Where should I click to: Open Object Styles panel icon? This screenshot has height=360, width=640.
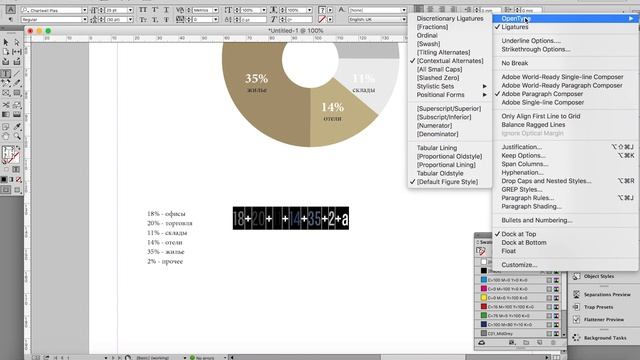click(576, 276)
